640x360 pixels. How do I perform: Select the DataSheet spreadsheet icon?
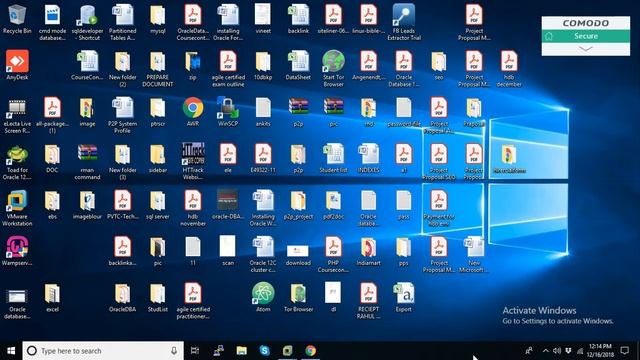tap(298, 65)
